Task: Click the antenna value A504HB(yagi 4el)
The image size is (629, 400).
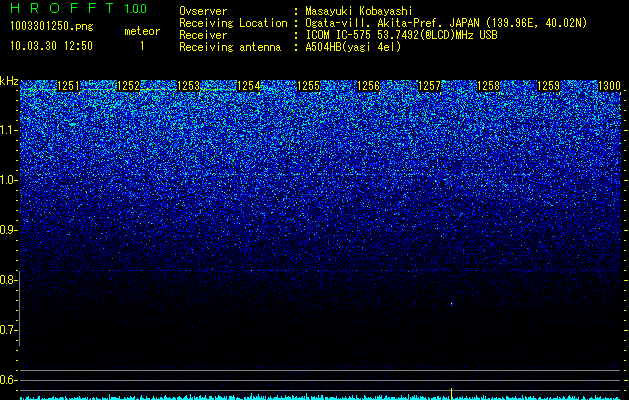Action: 353,47
